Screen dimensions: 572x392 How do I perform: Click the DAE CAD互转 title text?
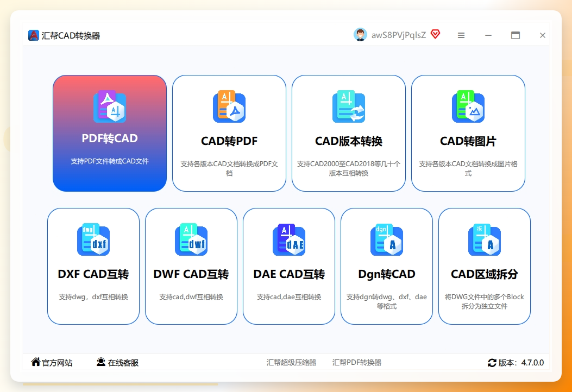tap(289, 274)
